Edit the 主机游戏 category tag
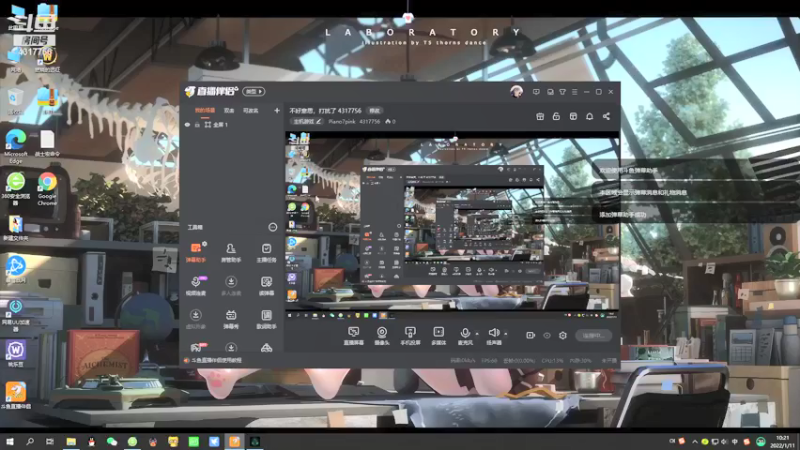Viewport: 800px width, 450px height. tap(307, 121)
